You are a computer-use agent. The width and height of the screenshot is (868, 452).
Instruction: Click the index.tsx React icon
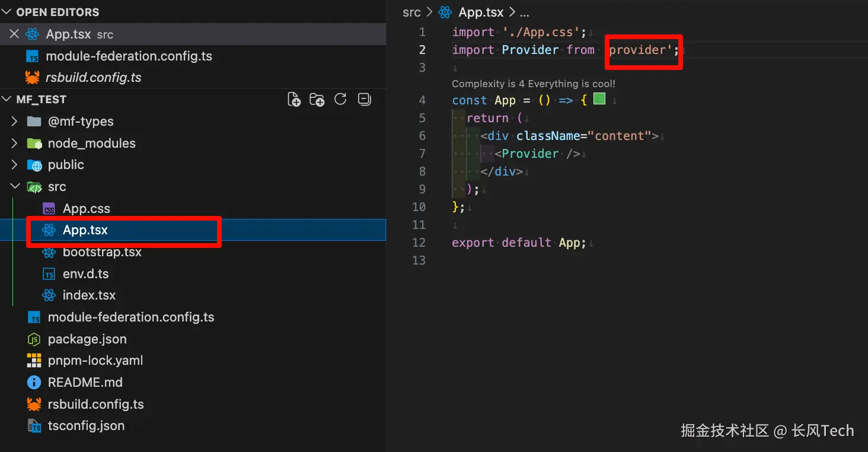click(x=49, y=295)
